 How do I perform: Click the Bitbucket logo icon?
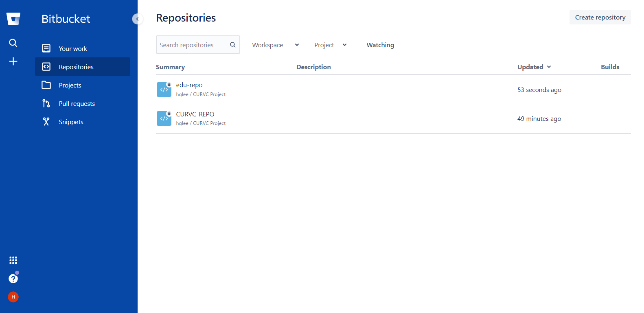pos(13,19)
